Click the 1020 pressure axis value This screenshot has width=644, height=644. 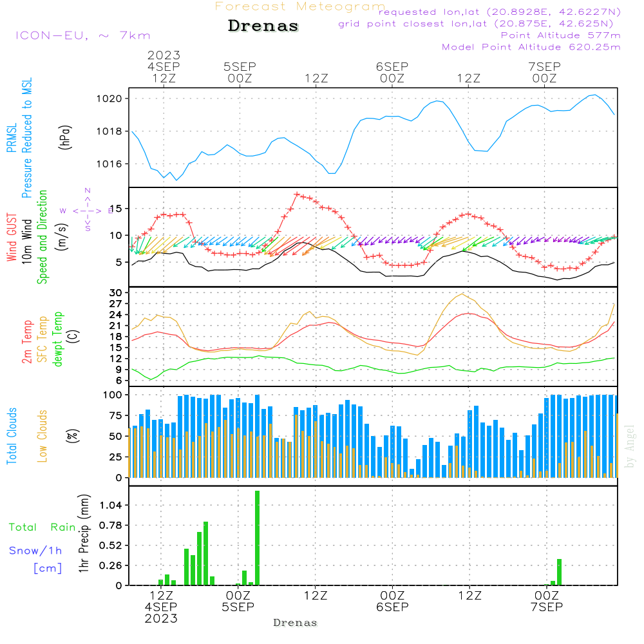coord(109,99)
